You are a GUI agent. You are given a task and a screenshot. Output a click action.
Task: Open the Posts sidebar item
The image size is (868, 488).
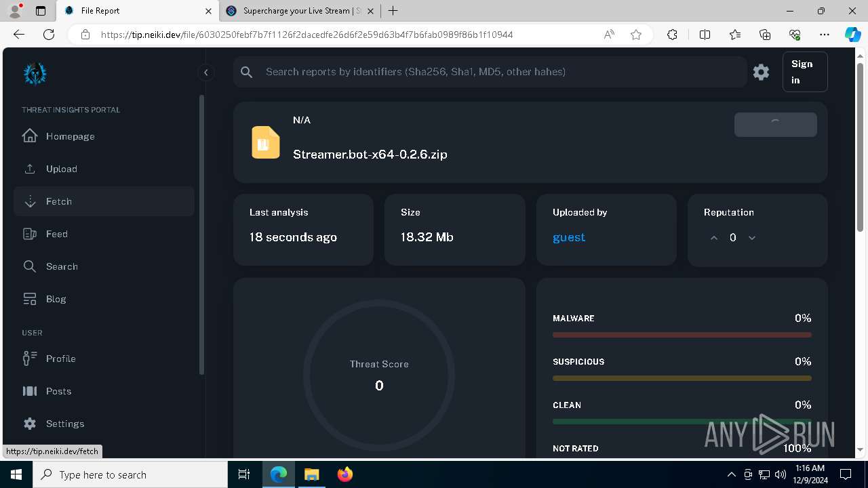104,391
